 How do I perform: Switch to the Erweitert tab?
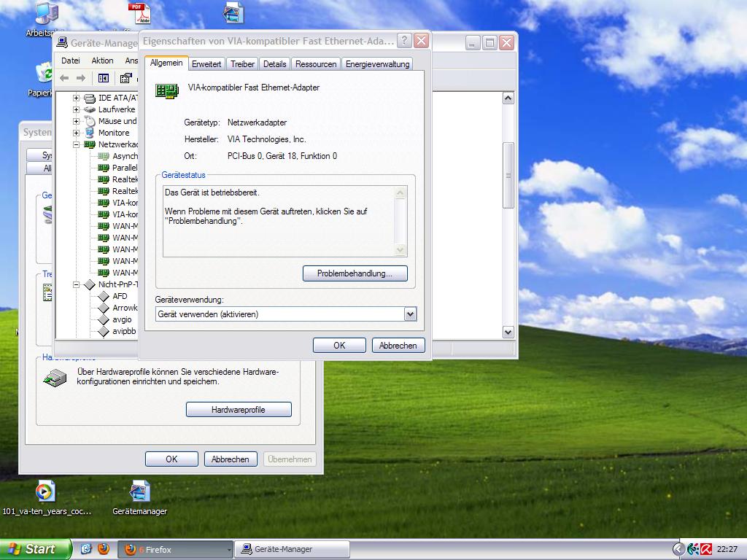click(x=206, y=64)
